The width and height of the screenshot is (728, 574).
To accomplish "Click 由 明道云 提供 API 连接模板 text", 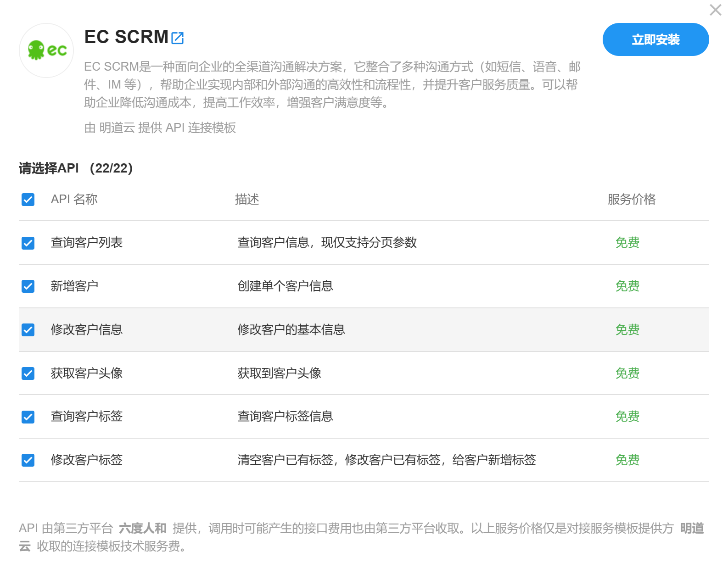I will (160, 128).
